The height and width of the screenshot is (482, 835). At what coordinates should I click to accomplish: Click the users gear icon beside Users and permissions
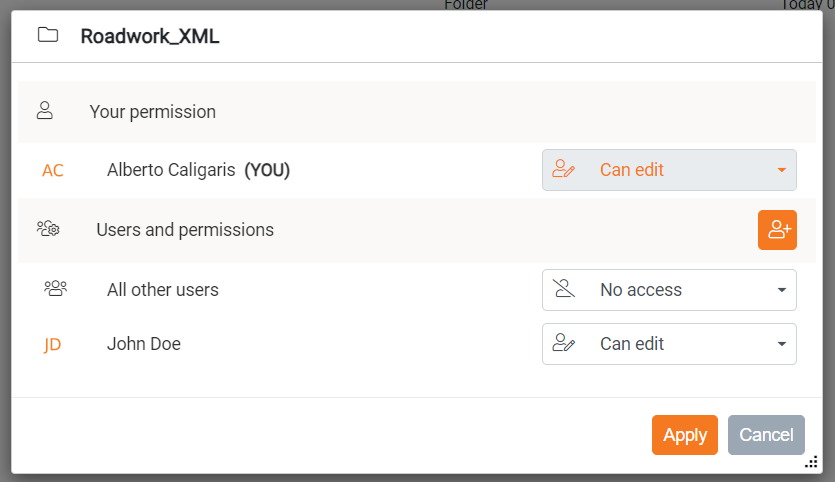(48, 229)
